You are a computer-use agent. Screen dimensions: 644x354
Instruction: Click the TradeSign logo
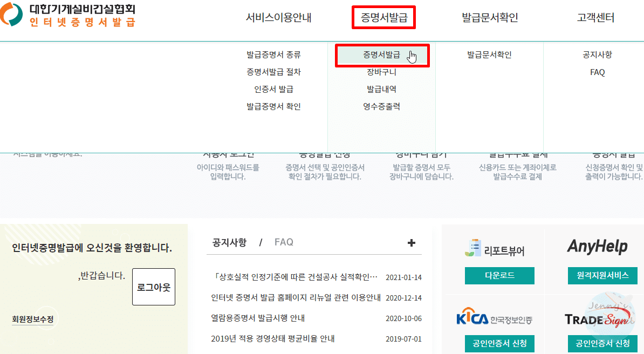tap(598, 319)
